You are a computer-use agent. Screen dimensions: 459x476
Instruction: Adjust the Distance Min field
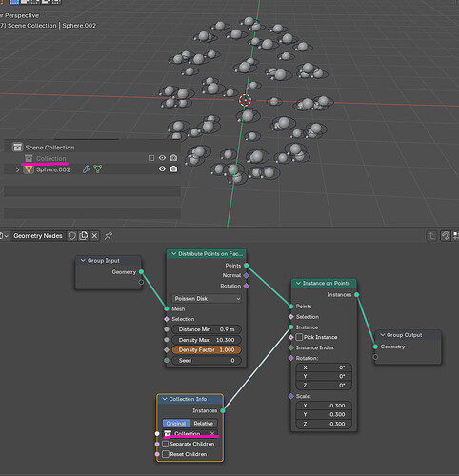207,329
